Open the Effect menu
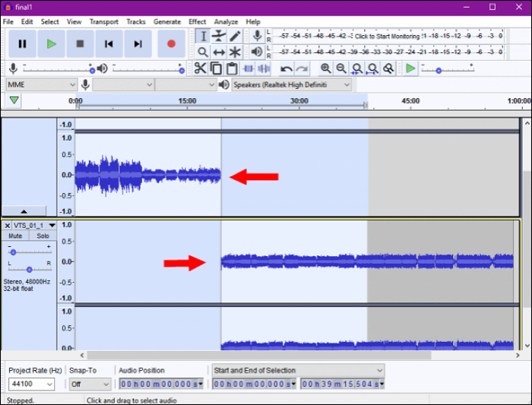The width and height of the screenshot is (532, 405). click(197, 22)
